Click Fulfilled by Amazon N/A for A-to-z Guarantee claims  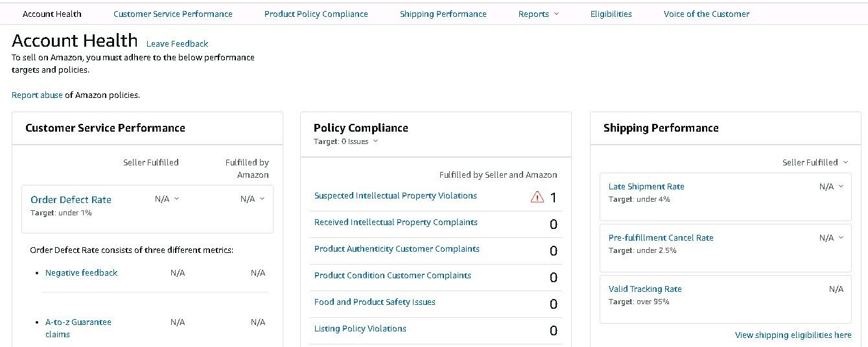(x=258, y=322)
